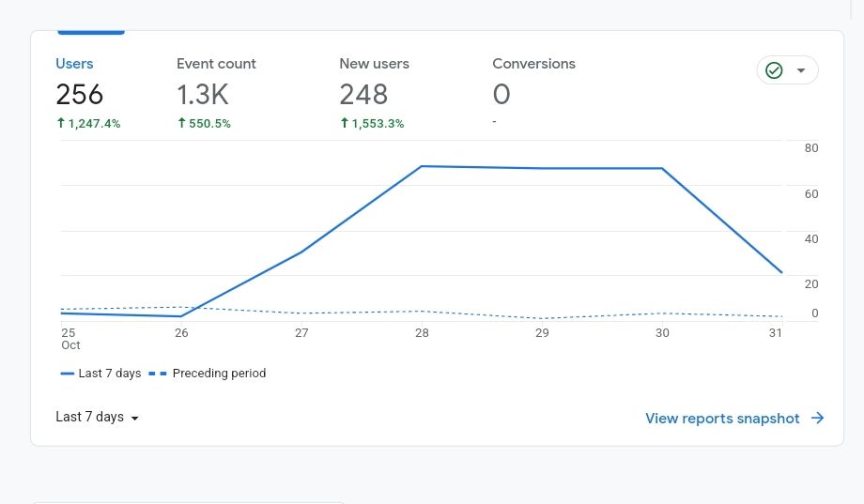The height and width of the screenshot is (504, 864).
Task: Switch to the Event count metric
Action: point(216,64)
